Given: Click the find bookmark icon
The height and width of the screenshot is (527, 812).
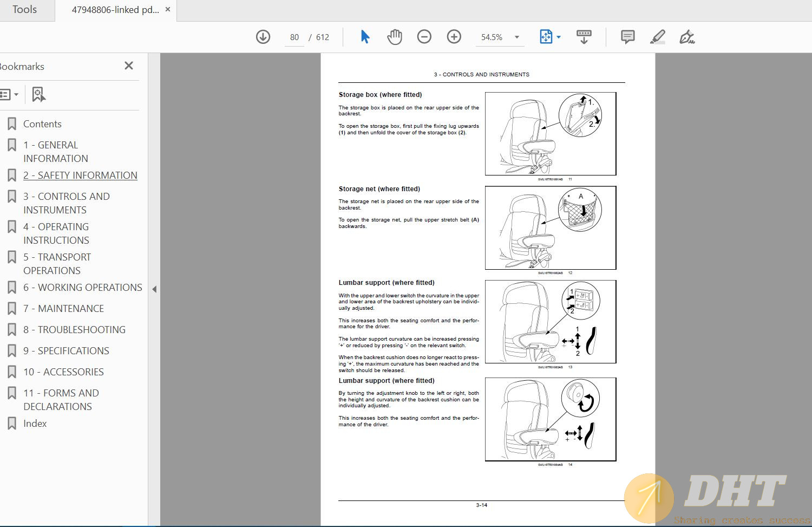Looking at the screenshot, I should click(38, 94).
